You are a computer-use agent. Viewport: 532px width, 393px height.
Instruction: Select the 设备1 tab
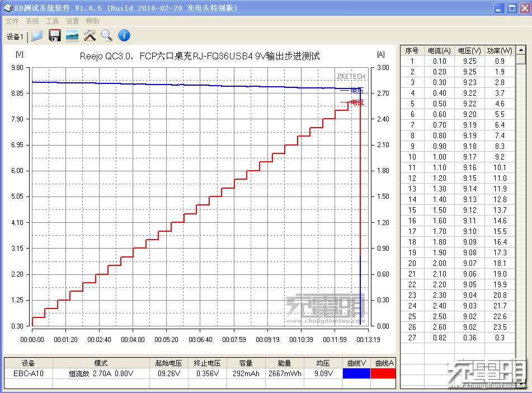point(15,37)
